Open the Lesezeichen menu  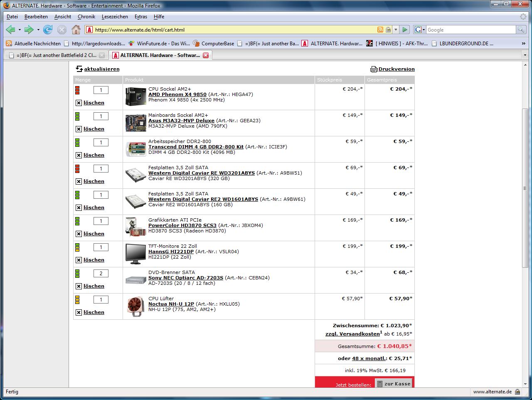[115, 17]
